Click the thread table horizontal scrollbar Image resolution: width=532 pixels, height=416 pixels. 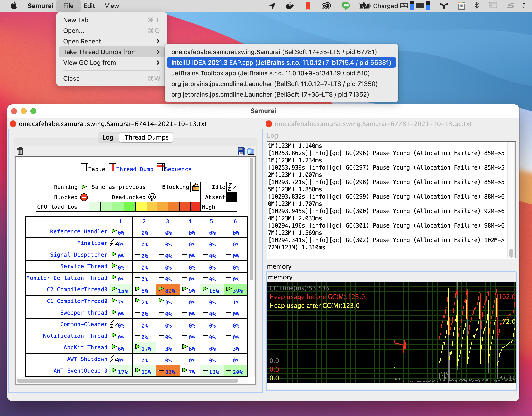(x=127, y=381)
